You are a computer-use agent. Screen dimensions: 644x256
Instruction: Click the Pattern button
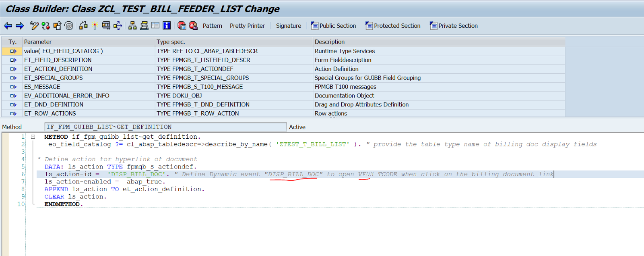(212, 26)
